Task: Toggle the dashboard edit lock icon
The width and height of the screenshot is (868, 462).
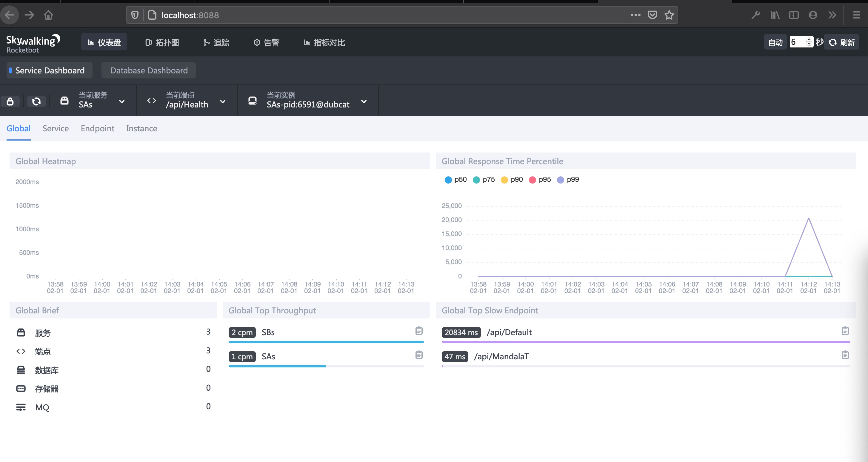Action: pos(10,101)
